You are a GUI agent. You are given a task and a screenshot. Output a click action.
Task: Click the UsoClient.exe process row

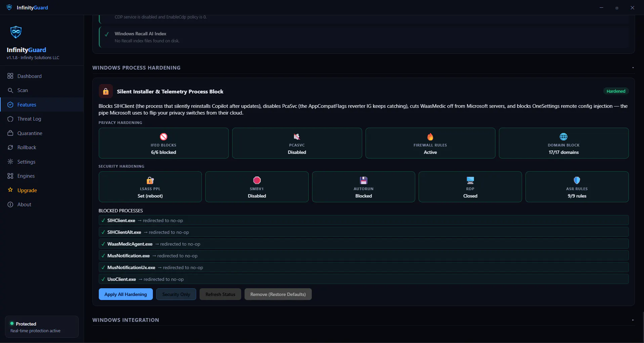(363, 279)
